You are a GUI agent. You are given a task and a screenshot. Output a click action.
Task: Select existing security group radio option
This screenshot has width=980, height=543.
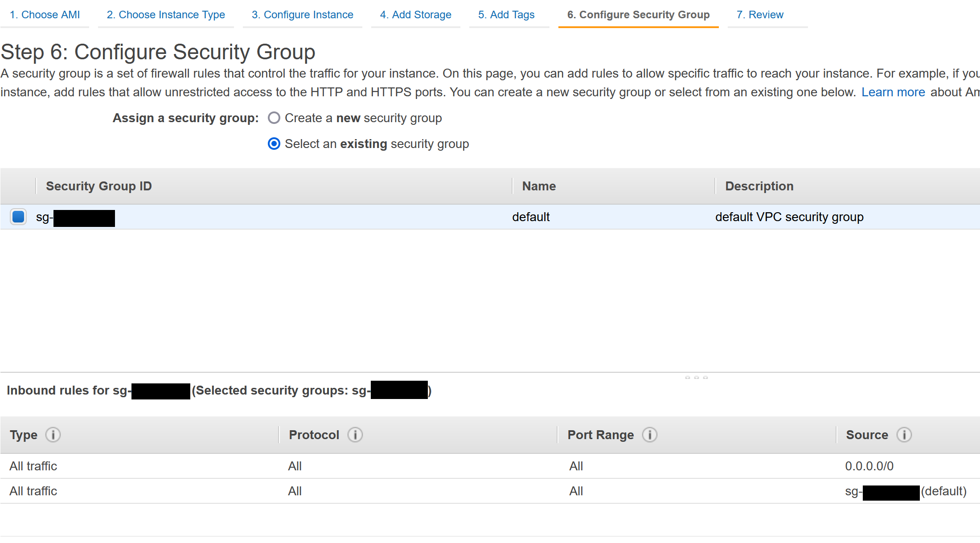click(274, 144)
